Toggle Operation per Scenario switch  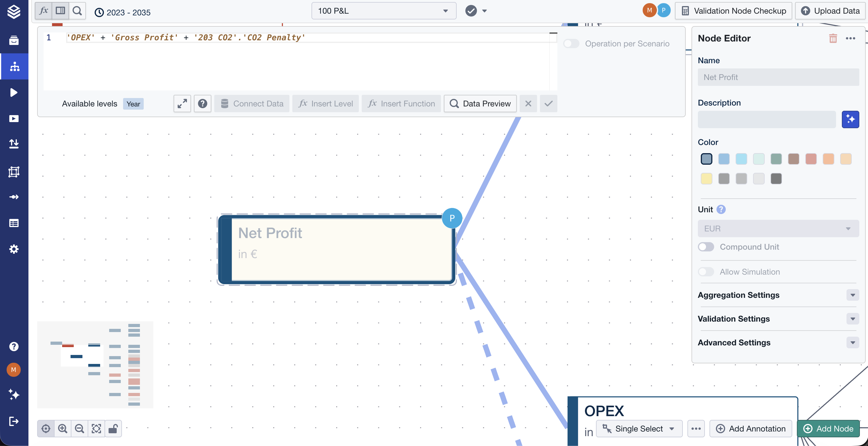click(571, 44)
